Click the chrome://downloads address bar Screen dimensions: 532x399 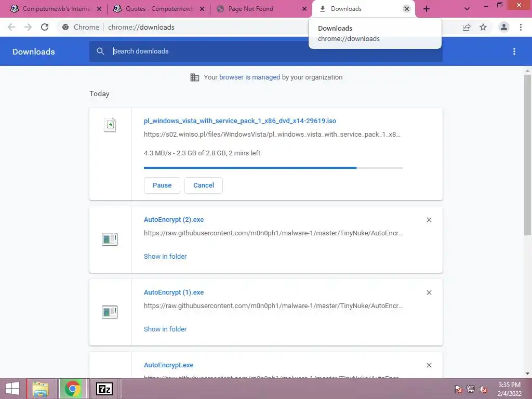click(x=141, y=27)
